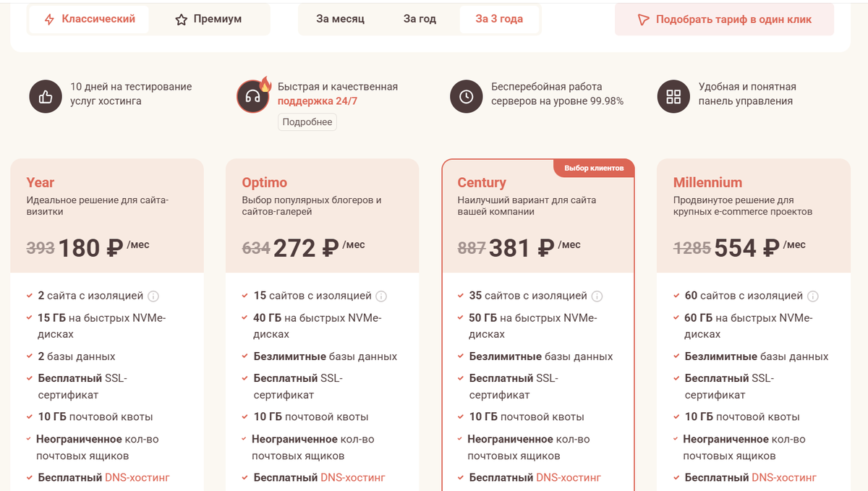This screenshot has height=491, width=868.
Task: Click the headset support 24/7 icon
Action: pyautogui.click(x=253, y=96)
